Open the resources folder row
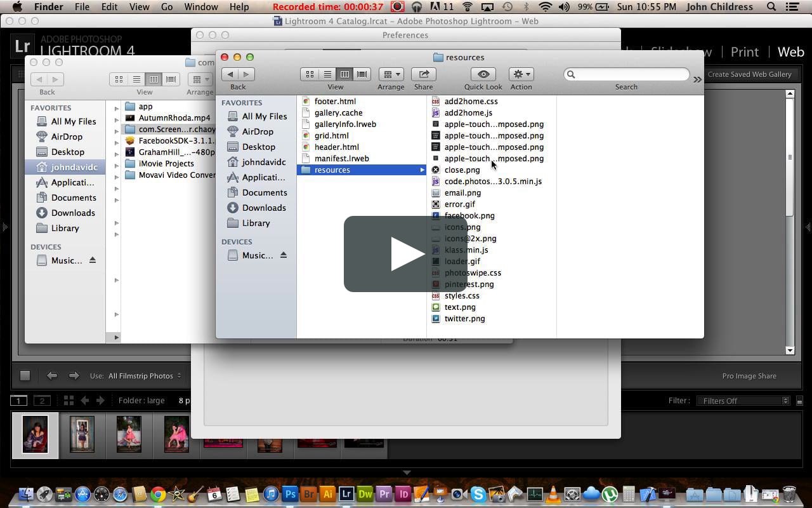 click(x=362, y=170)
